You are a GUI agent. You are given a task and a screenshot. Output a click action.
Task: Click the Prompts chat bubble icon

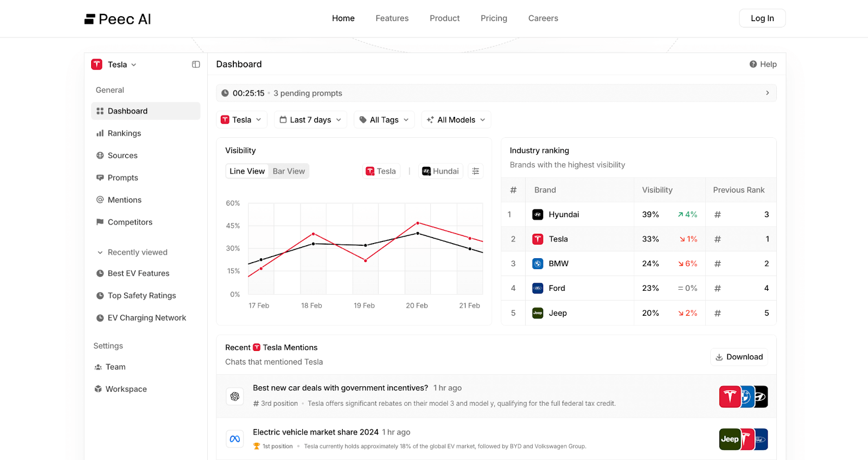100,177
